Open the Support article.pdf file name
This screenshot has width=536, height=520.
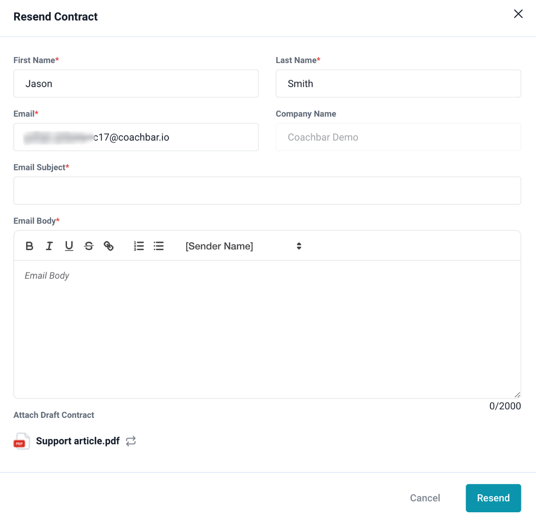pyautogui.click(x=78, y=441)
